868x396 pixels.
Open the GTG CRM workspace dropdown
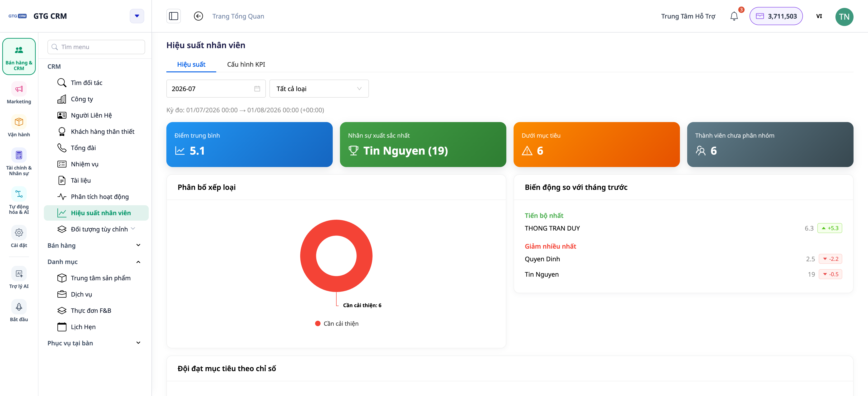(x=137, y=16)
